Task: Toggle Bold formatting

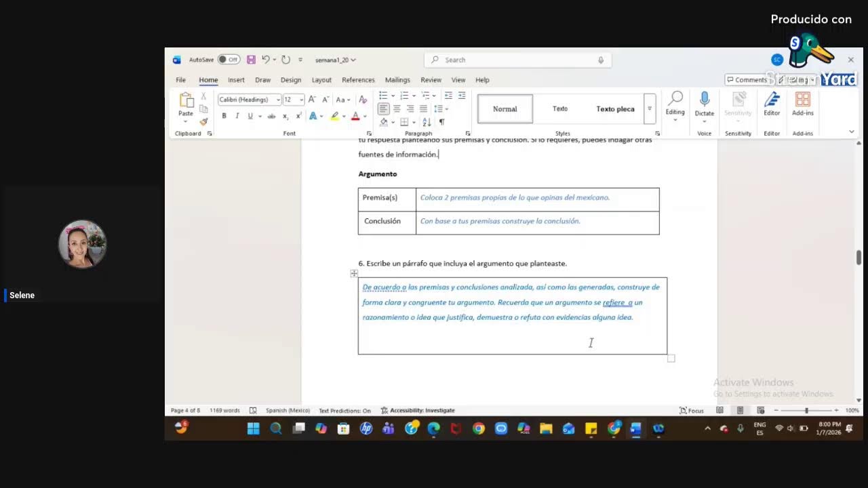Action: tap(224, 117)
